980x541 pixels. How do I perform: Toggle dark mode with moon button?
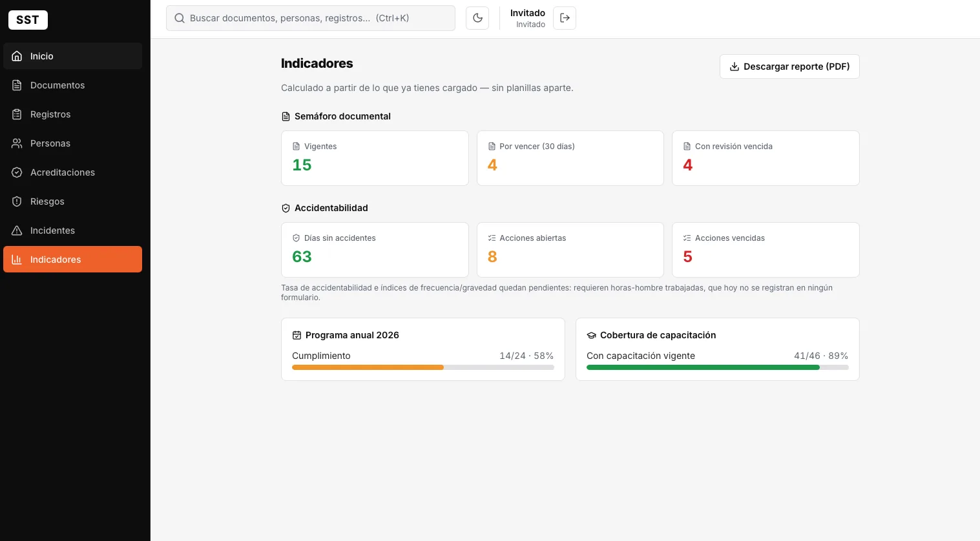click(x=477, y=18)
